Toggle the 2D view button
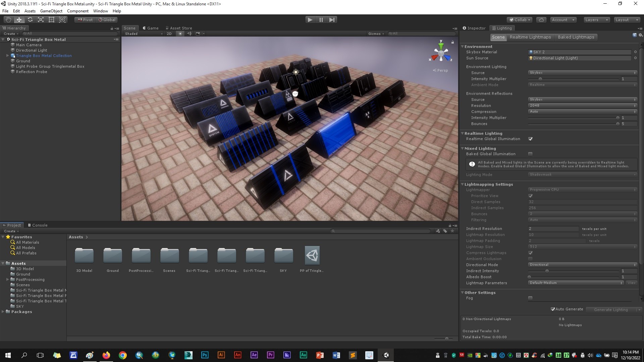 point(169,34)
